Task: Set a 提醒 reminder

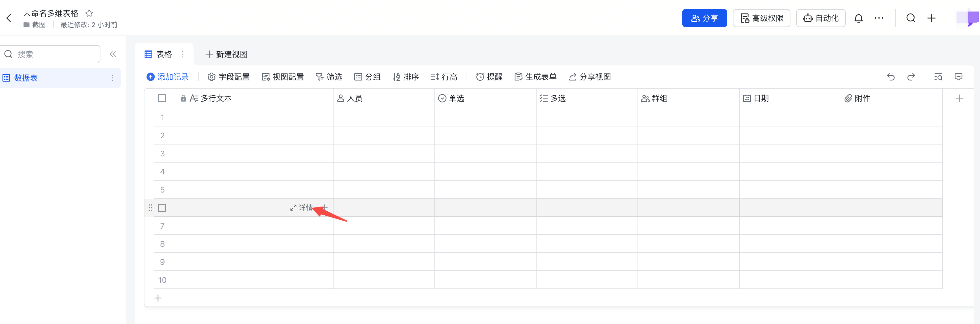Action: click(489, 76)
